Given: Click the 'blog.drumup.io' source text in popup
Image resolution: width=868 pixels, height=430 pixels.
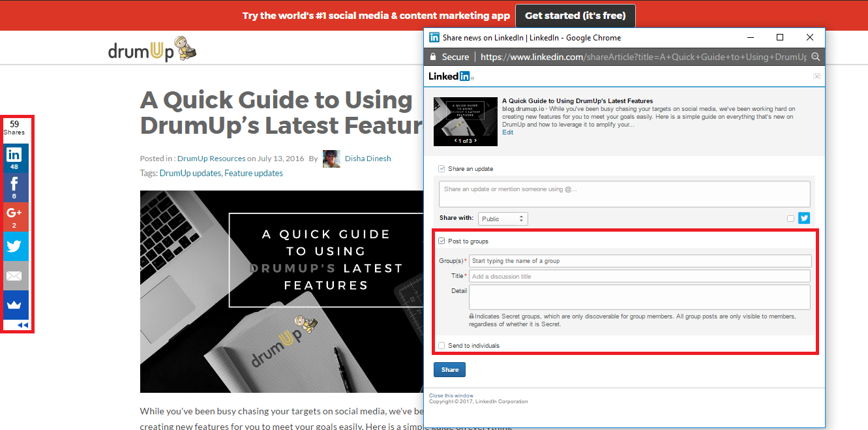Looking at the screenshot, I should [x=522, y=109].
